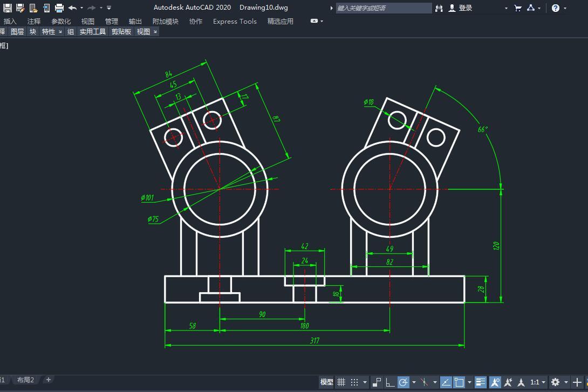The width and height of the screenshot is (588, 392).
Task: Toggle the drawing grid display
Action: pyautogui.click(x=341, y=382)
